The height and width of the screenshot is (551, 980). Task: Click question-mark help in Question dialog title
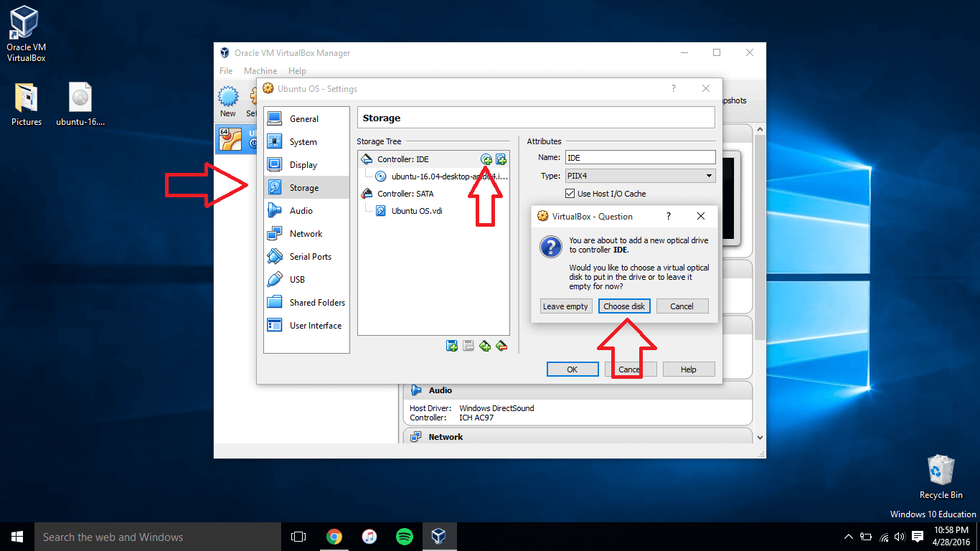pos(669,216)
